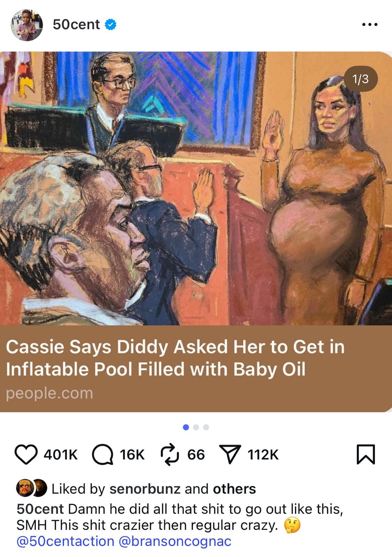Open 50cent's profile picture
The height and width of the screenshot is (557, 392).
point(27,25)
